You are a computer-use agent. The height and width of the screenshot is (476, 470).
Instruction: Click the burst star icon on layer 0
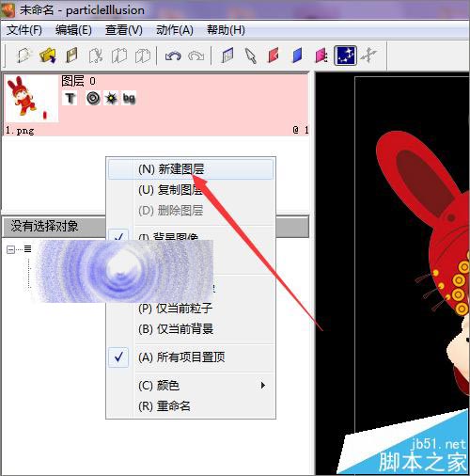[111, 98]
